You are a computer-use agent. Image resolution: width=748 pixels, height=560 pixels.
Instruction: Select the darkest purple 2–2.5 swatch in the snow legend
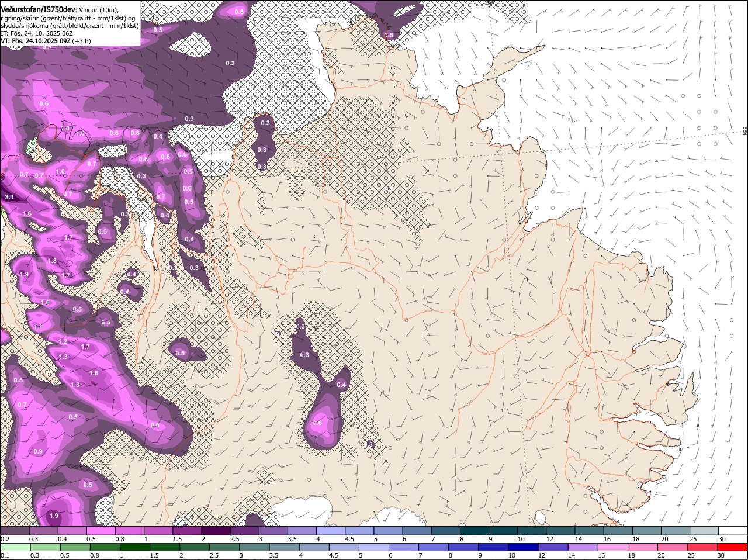pyautogui.click(x=217, y=531)
